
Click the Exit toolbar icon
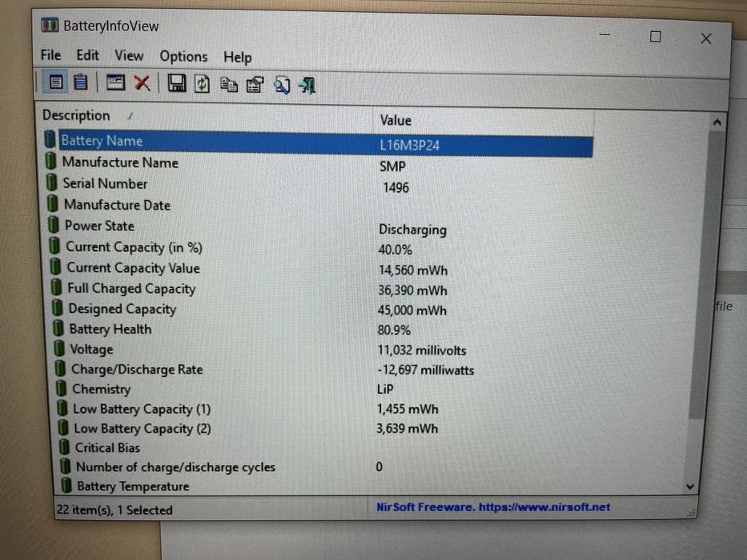point(307,86)
